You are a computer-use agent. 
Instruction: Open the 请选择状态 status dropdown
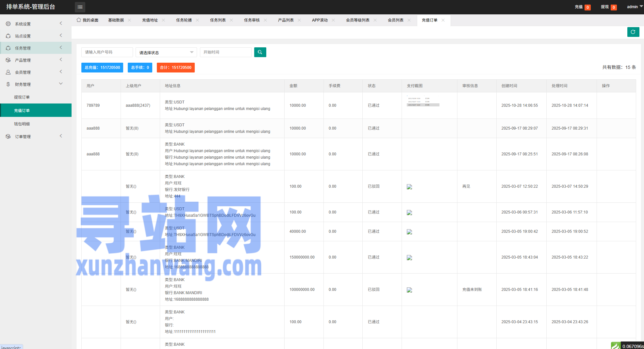[166, 53]
